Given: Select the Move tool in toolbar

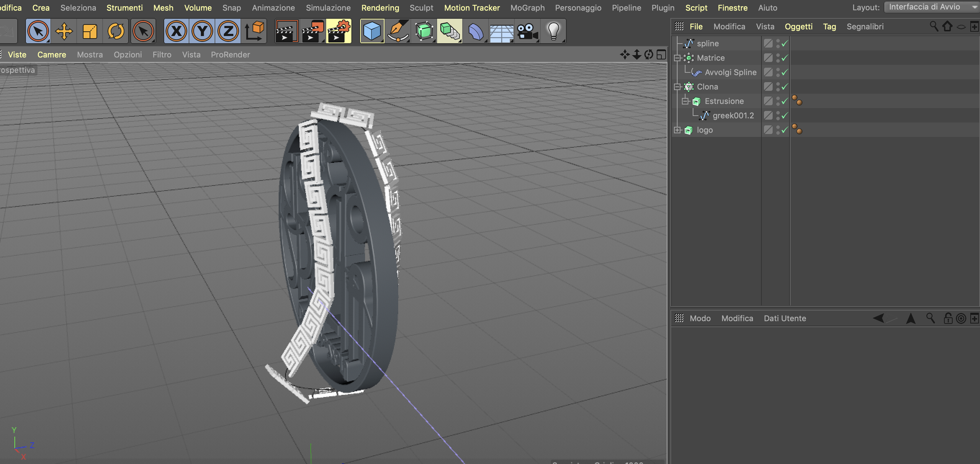Looking at the screenshot, I should (64, 31).
